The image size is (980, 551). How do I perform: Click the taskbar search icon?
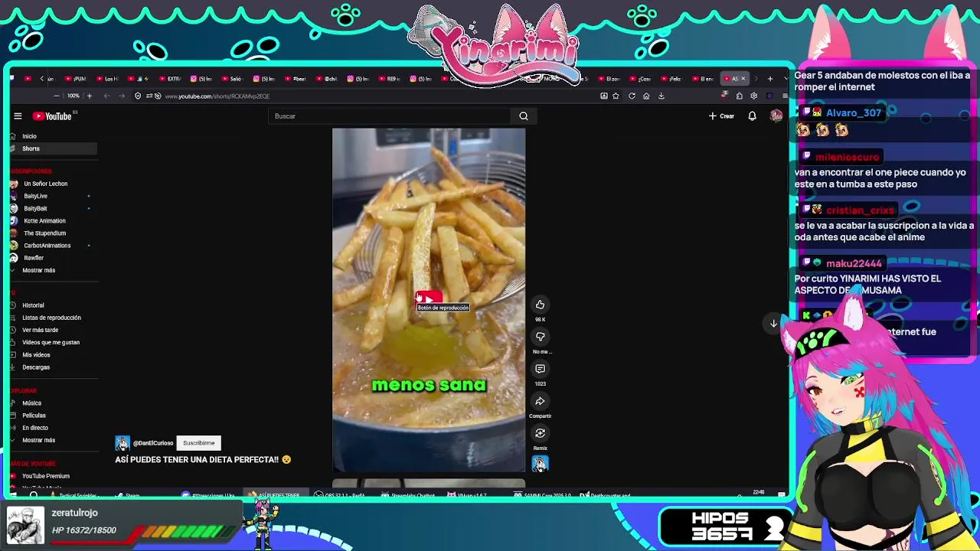tap(34, 495)
